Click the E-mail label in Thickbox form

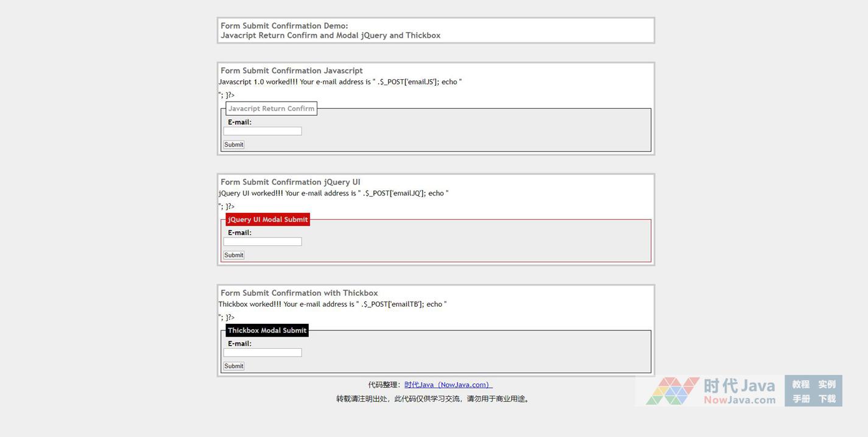(239, 344)
